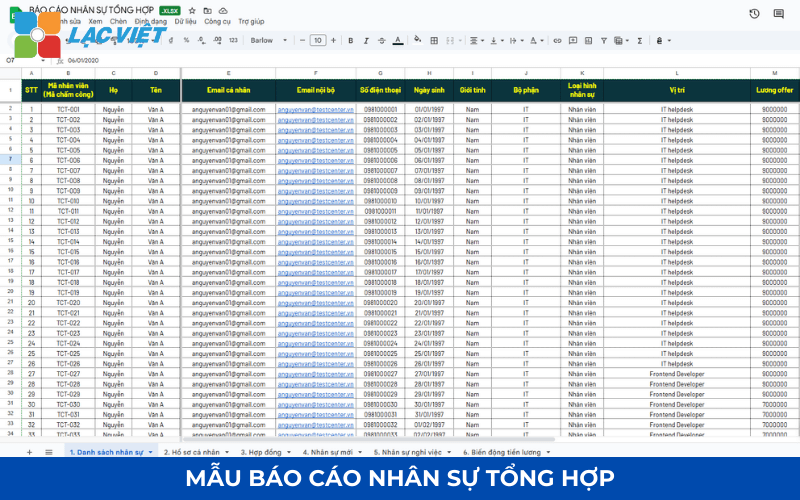Open the Công cụ menu
Screen dimensions: 800x500
[217, 21]
